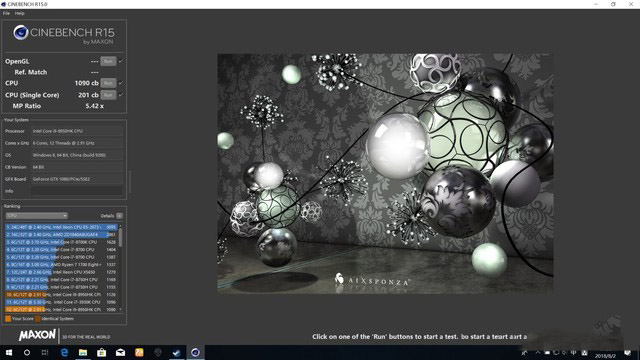Open the blue checkmark app on taskbar
The height and width of the screenshot is (360, 640).
[176, 353]
